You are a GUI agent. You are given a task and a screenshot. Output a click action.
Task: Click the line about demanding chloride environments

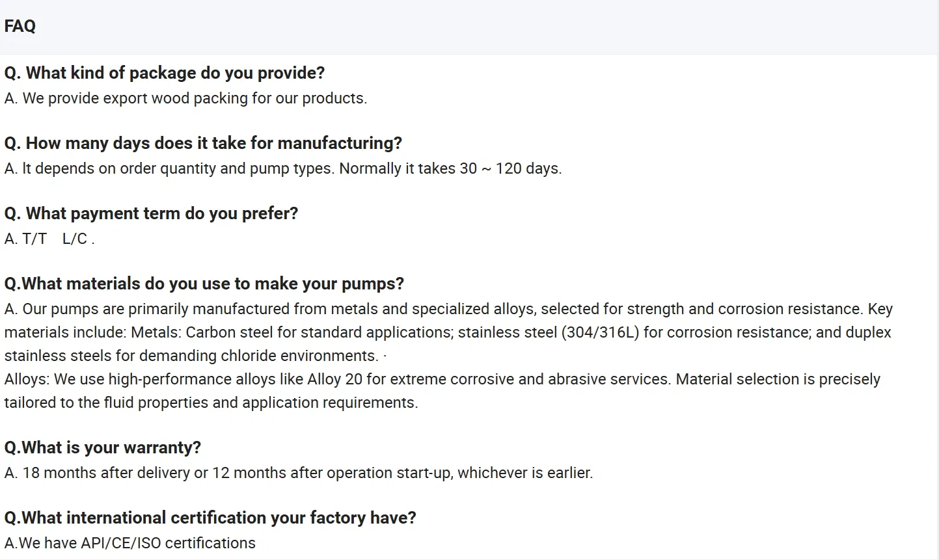[191, 356]
